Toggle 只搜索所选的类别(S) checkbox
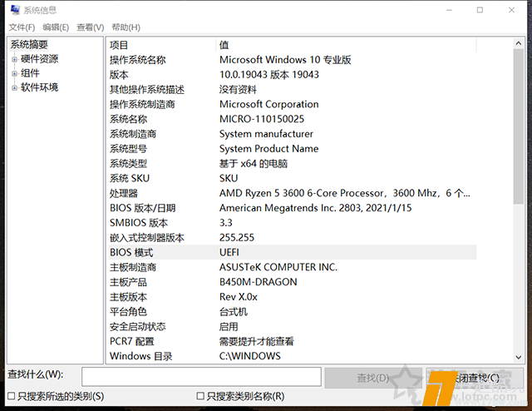 click(12, 396)
